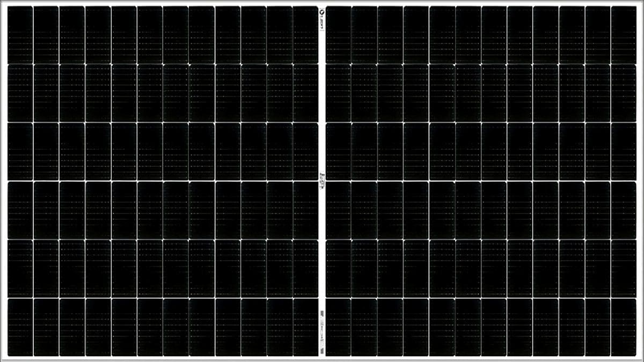Click the small label at panel center
The height and width of the screenshot is (362, 644).
click(x=322, y=181)
